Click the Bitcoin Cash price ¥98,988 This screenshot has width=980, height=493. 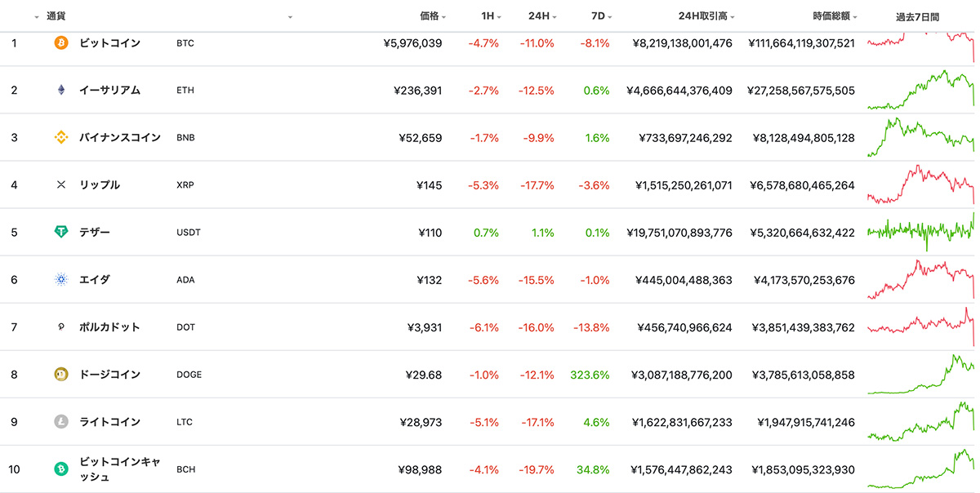[x=421, y=469]
